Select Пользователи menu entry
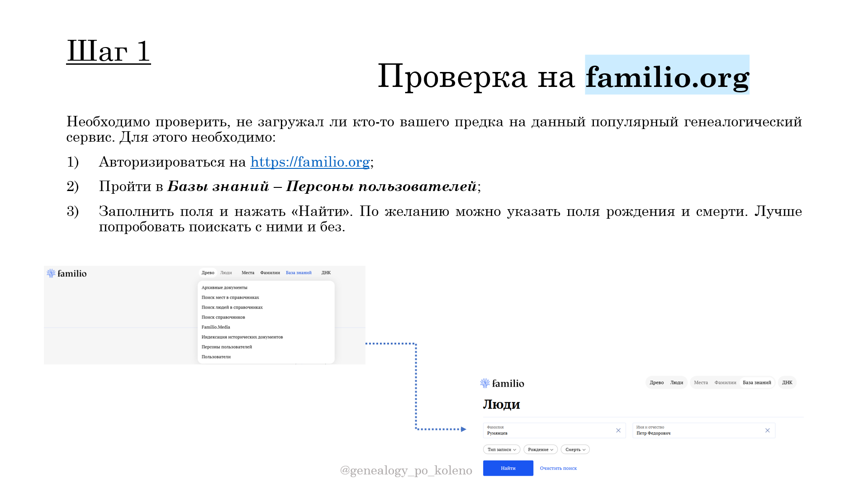Image resolution: width=868 pixels, height=488 pixels. click(x=216, y=357)
